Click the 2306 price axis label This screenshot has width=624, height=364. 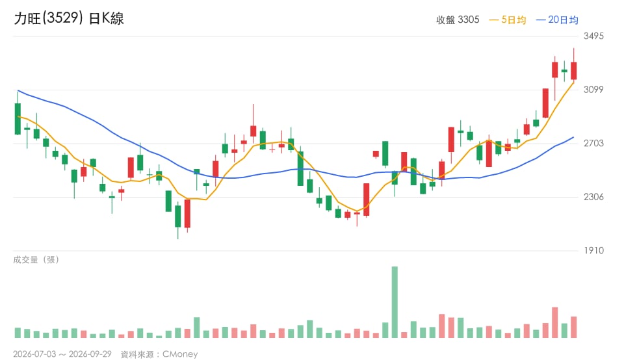tap(593, 197)
